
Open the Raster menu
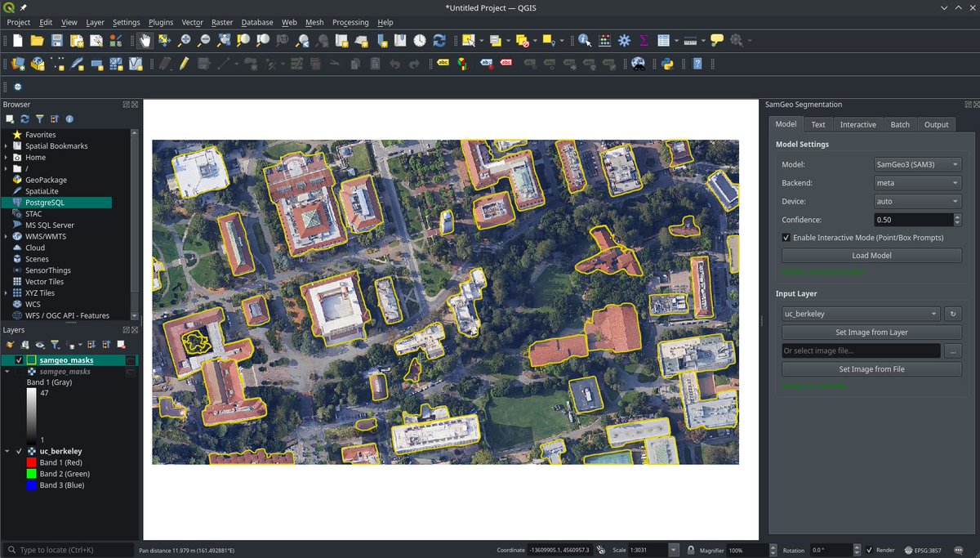pyautogui.click(x=222, y=22)
